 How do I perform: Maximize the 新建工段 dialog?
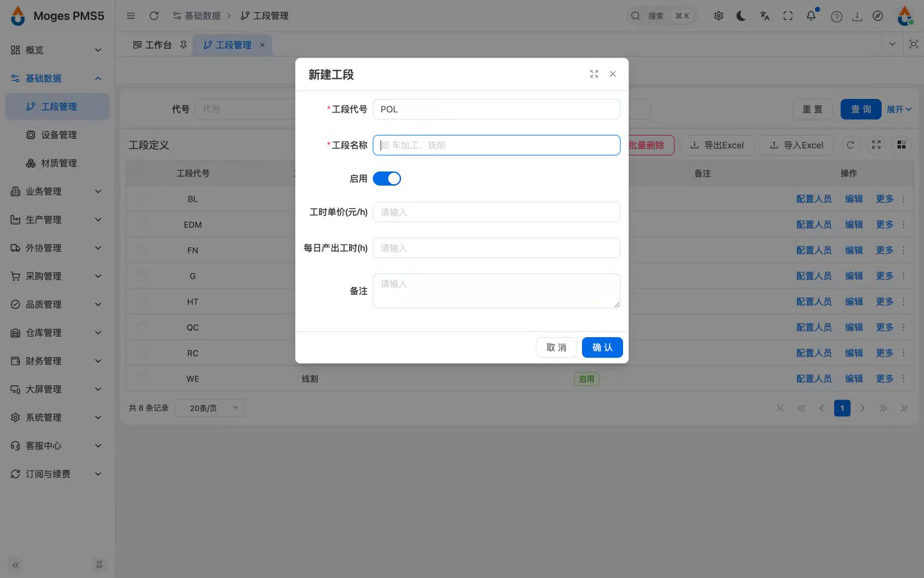(594, 74)
